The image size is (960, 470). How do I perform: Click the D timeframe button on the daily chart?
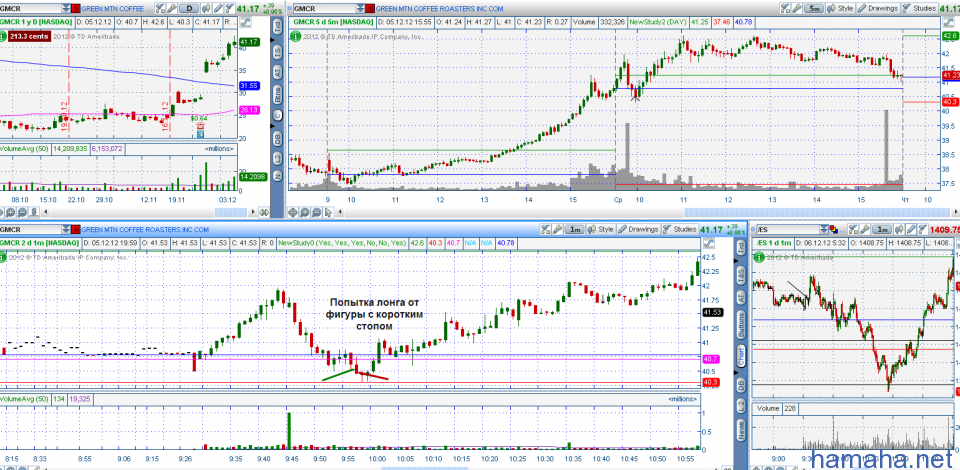(189, 9)
